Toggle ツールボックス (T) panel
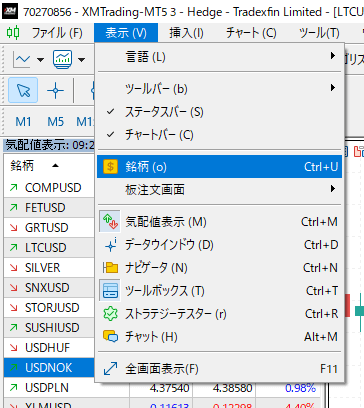Image resolution: width=364 pixels, height=408 pixels. [220, 291]
